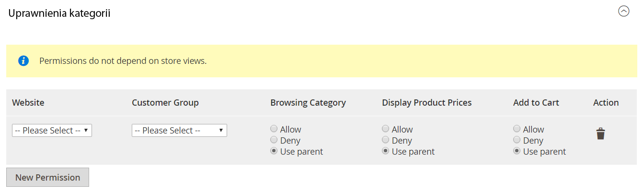Collapse the Uprawnienia kategorii section
This screenshot has width=644, height=195.
[x=623, y=11]
